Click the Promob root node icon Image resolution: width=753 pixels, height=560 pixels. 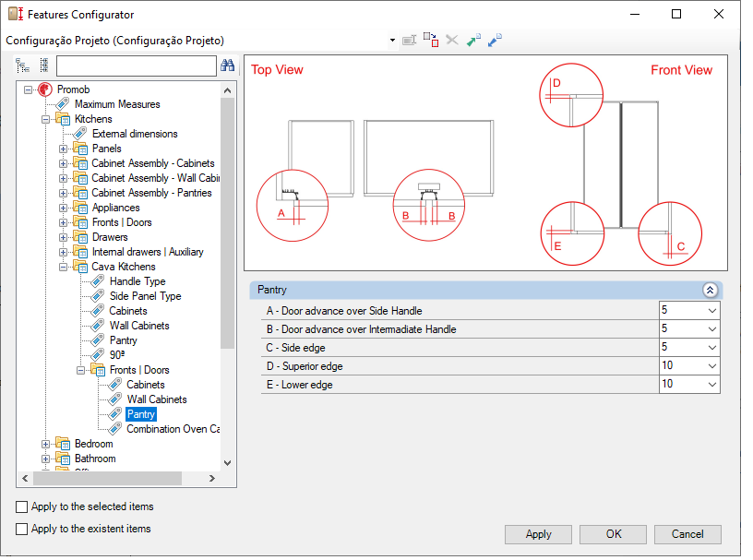45,89
